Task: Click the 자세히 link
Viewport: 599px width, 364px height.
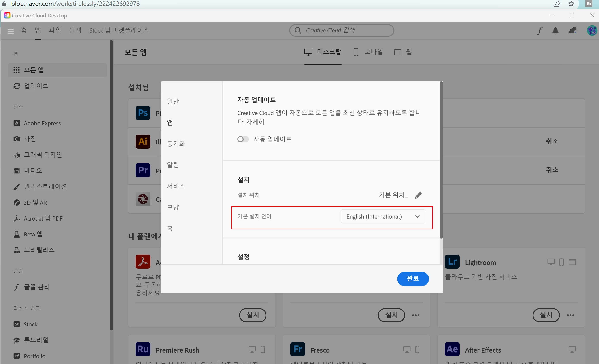Action: tap(255, 122)
